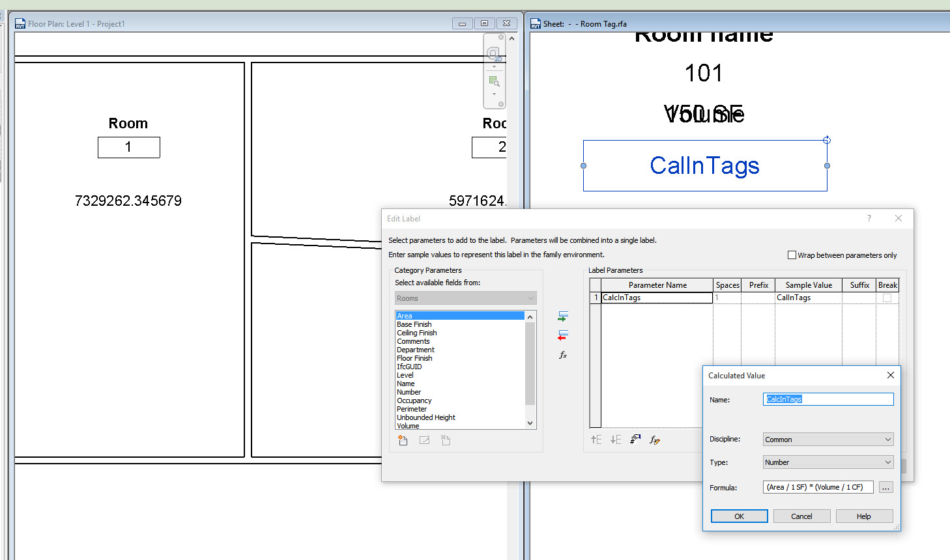
Task: Click the fx Add calculated parameter icon
Action: click(x=563, y=355)
